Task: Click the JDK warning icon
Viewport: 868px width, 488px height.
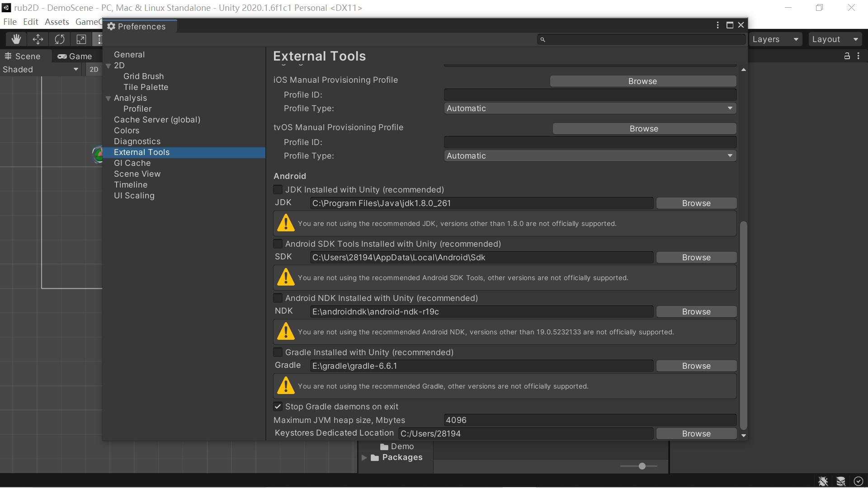Action: pyautogui.click(x=286, y=223)
